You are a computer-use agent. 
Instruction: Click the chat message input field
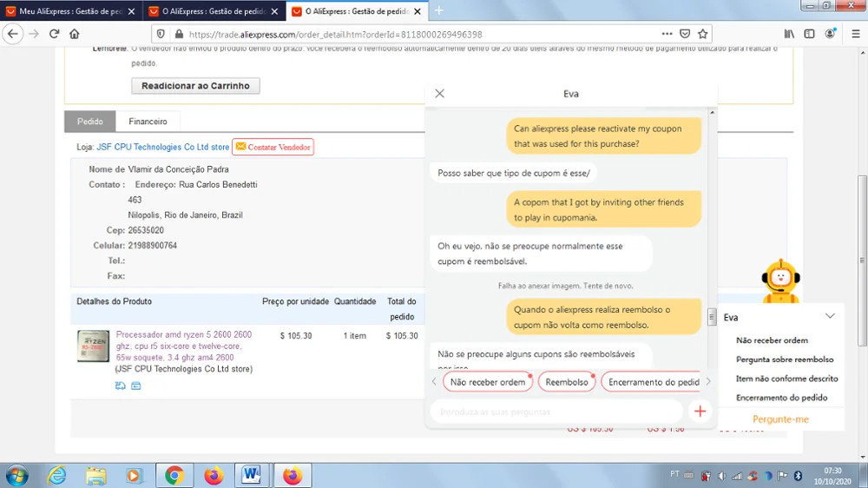point(556,412)
